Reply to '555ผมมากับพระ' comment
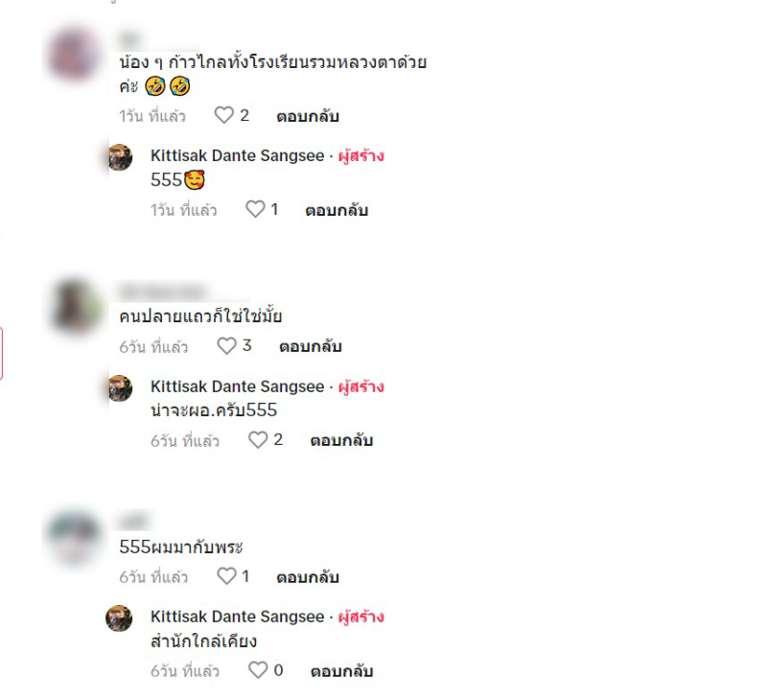The width and height of the screenshot is (767, 700). [308, 577]
